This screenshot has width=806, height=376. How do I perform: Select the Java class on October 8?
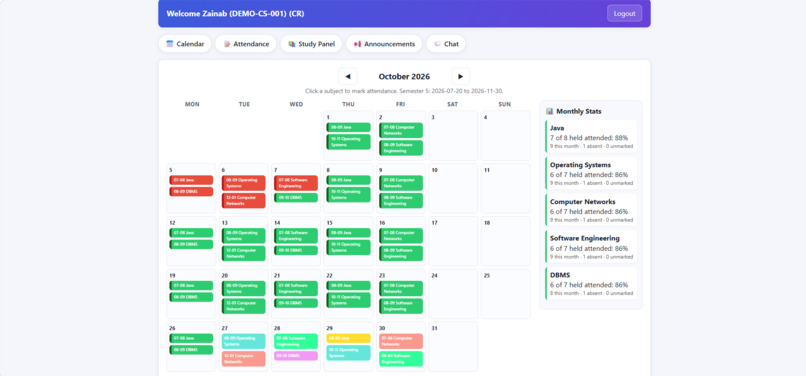pos(348,180)
